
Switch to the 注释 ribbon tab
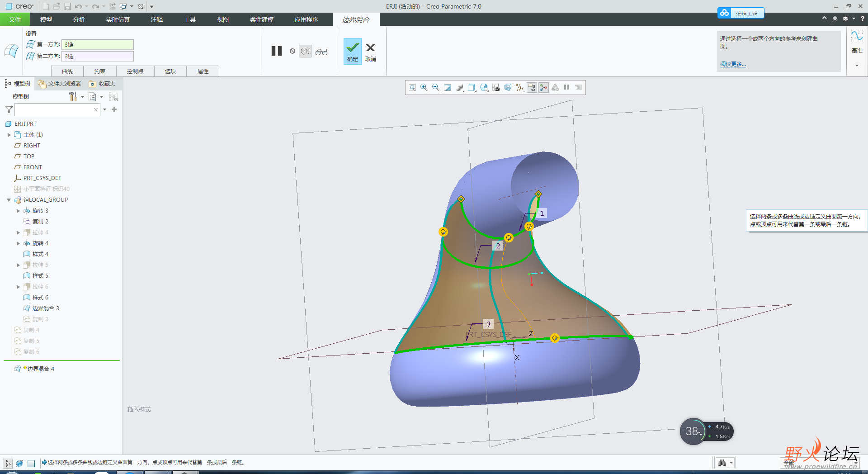[157, 19]
